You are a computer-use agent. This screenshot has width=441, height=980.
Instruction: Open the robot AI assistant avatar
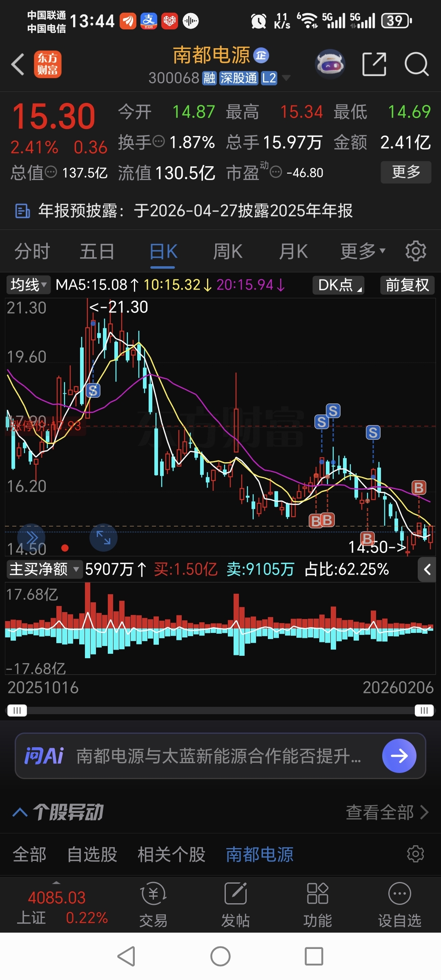coord(330,64)
